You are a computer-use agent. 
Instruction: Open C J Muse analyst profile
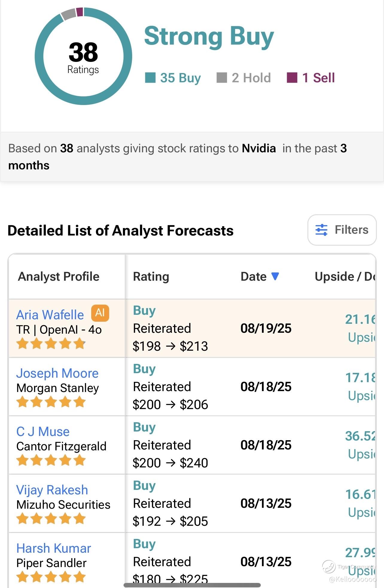pos(43,431)
